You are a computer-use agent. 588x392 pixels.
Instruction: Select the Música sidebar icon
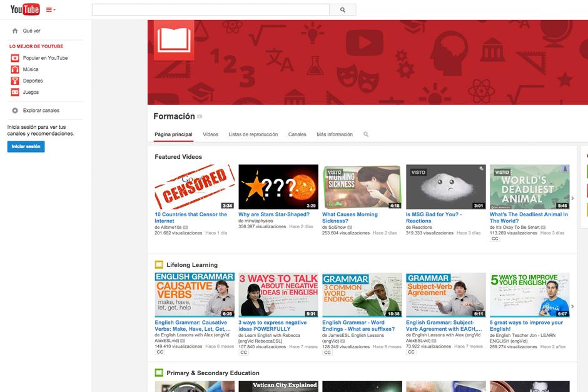click(15, 71)
